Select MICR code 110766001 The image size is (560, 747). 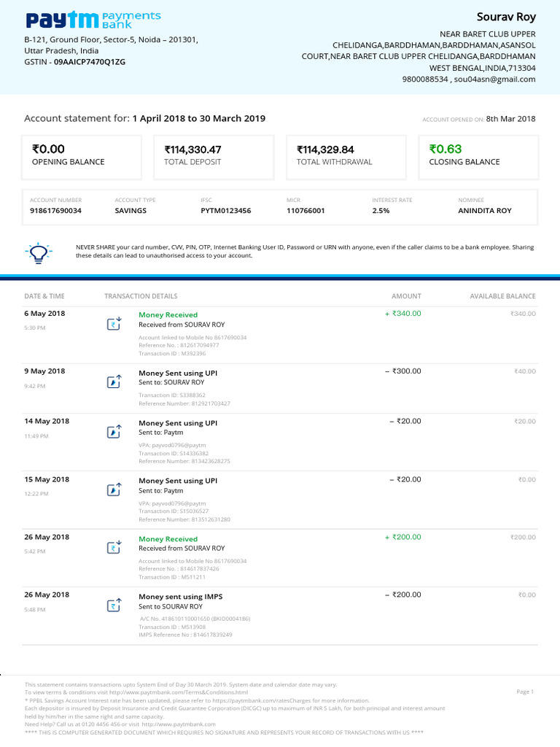pyautogui.click(x=306, y=211)
